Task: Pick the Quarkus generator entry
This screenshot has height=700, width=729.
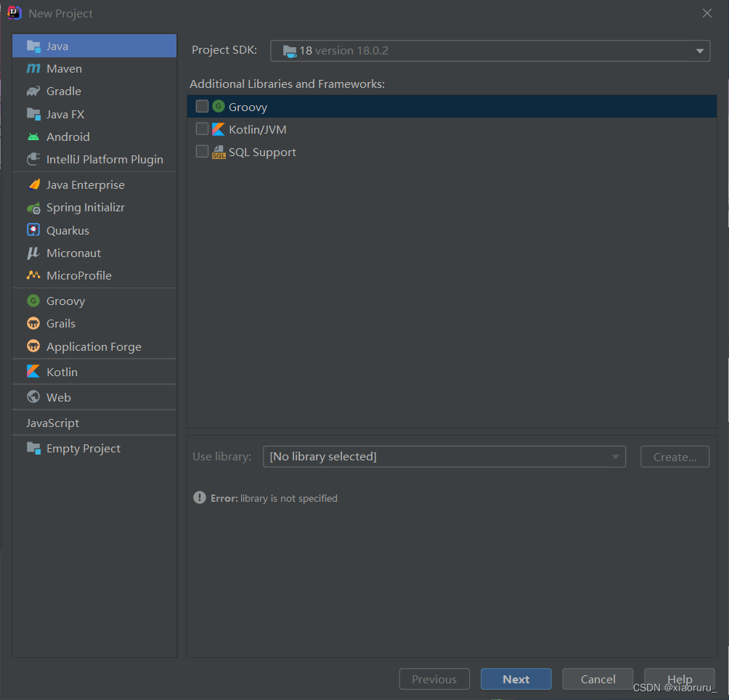Action: [x=94, y=230]
